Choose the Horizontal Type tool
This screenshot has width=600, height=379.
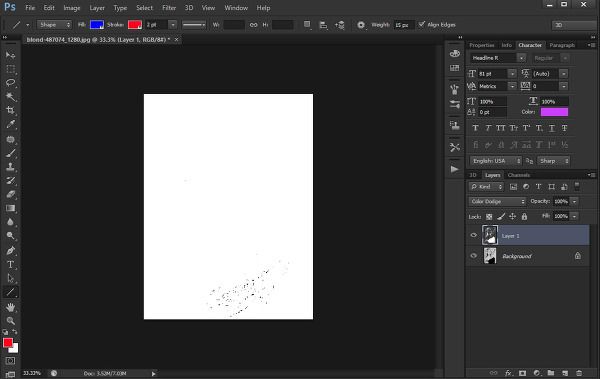pos(10,265)
